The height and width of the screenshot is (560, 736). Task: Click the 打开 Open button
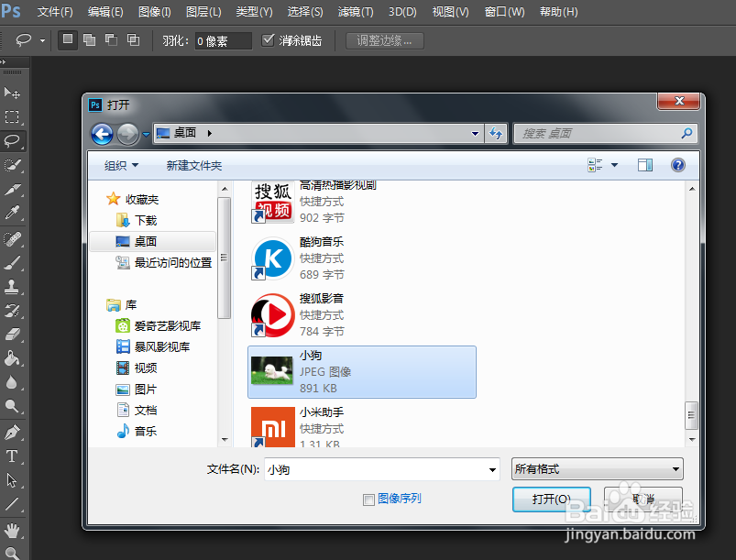point(551,500)
